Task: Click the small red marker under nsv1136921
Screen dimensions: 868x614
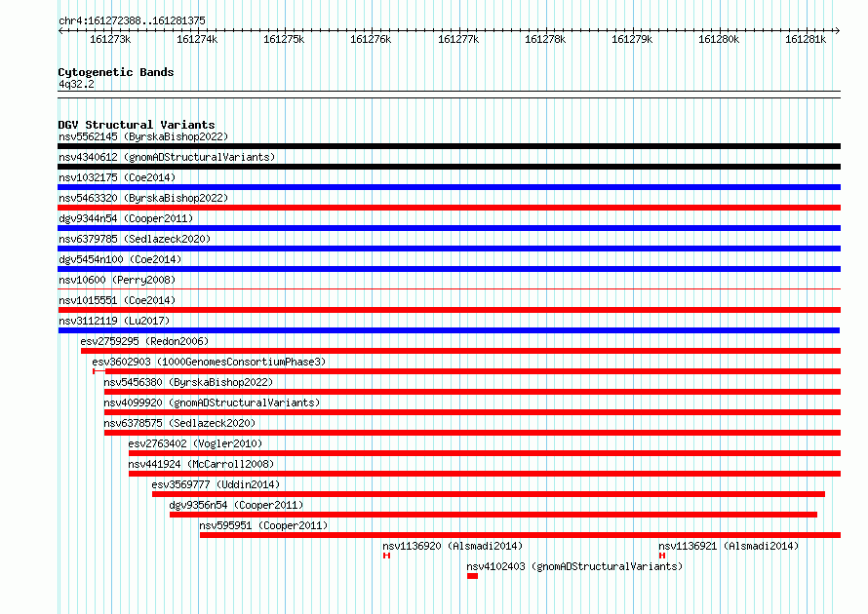Action: pos(662,556)
